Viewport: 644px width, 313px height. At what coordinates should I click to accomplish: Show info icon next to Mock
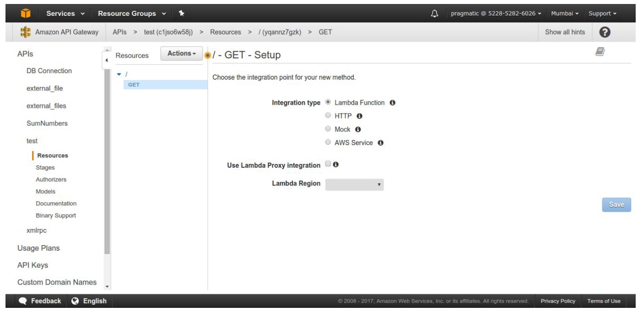[x=358, y=129]
